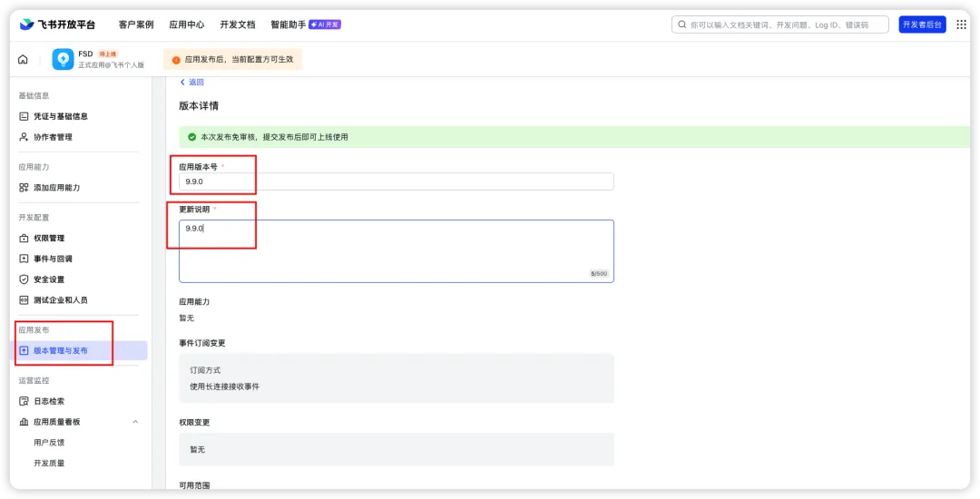Click 使用长连接接收事件 text
The width and height of the screenshot is (980, 499).
[x=224, y=386]
